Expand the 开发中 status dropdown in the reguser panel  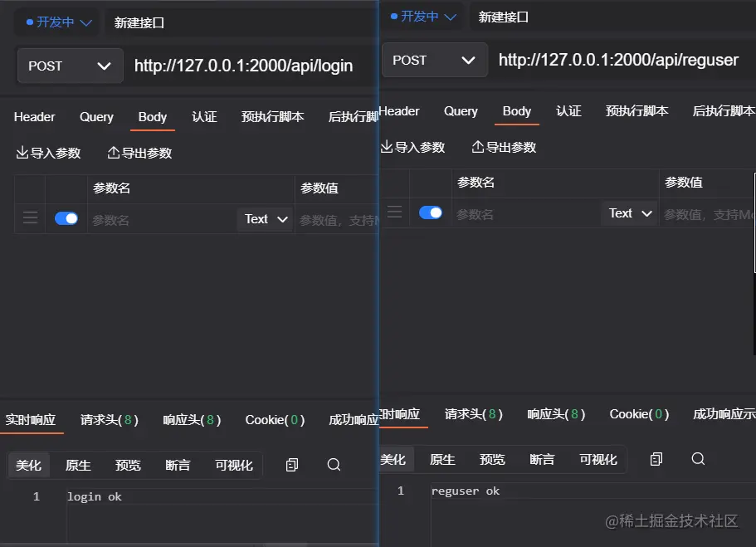pos(423,17)
